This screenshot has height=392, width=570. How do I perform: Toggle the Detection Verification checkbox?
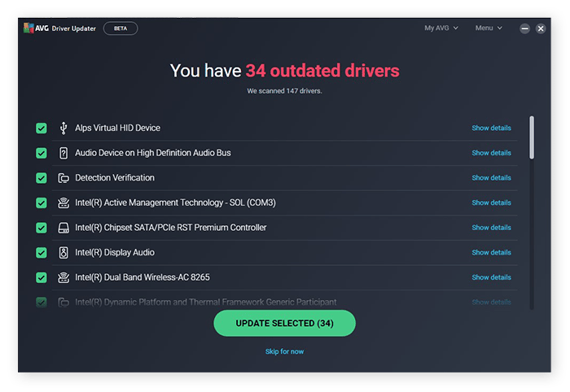[42, 178]
